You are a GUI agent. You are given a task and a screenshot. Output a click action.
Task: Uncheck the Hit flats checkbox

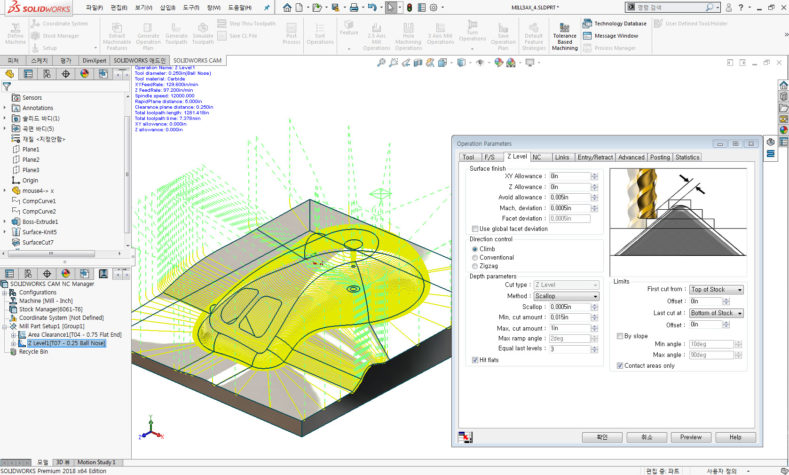tap(475, 359)
